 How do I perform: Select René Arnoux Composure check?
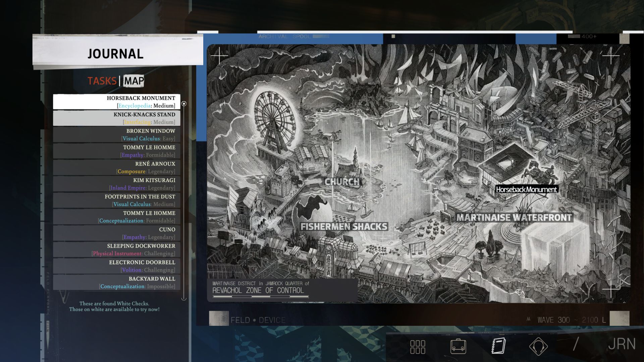[x=117, y=167]
